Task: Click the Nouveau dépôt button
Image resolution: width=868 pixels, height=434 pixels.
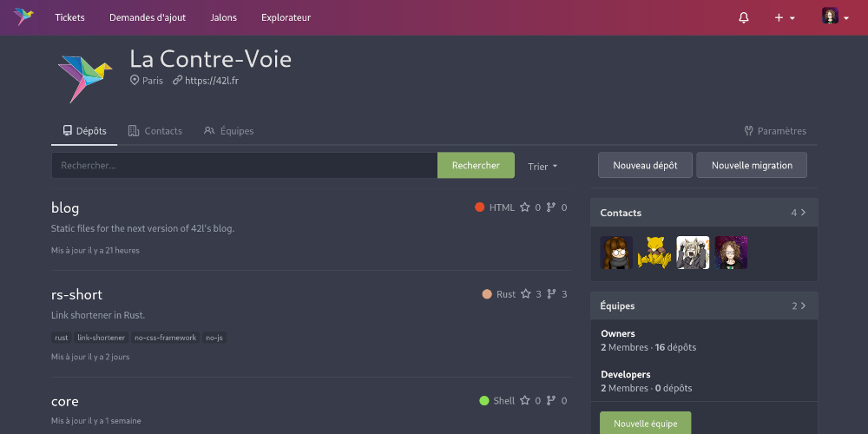Action: click(645, 166)
